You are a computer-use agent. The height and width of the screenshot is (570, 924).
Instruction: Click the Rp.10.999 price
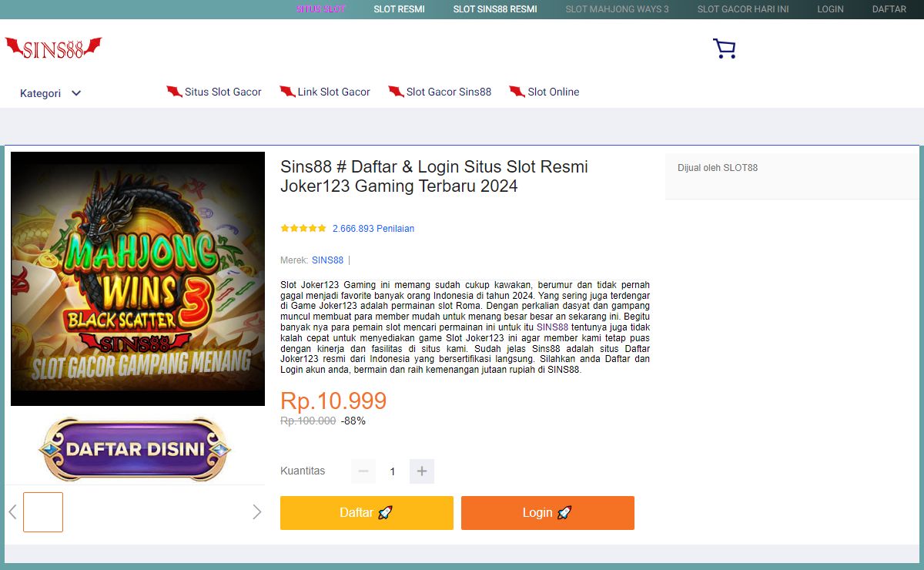(x=333, y=401)
